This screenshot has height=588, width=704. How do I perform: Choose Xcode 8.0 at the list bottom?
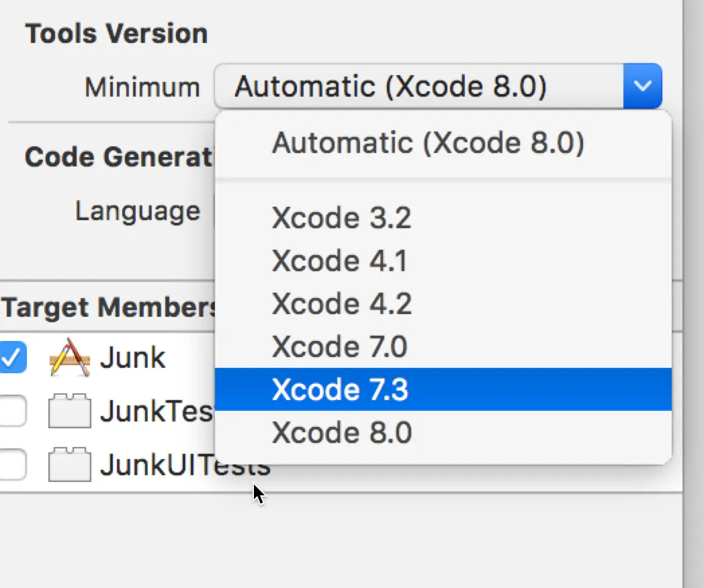(341, 433)
